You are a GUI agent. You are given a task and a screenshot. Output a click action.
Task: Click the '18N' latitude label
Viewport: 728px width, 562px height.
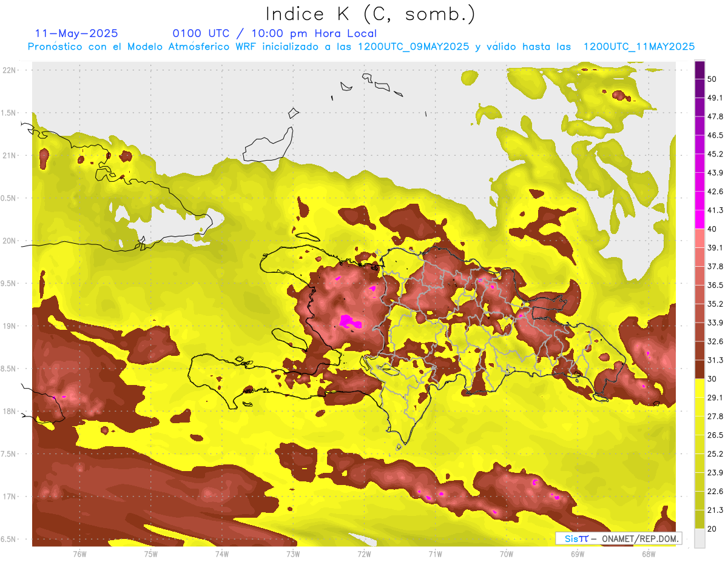(x=10, y=412)
